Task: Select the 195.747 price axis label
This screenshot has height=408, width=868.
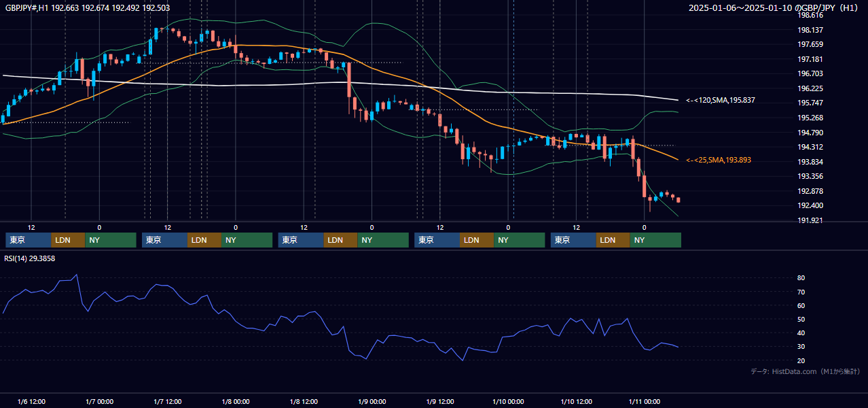Action: point(810,103)
